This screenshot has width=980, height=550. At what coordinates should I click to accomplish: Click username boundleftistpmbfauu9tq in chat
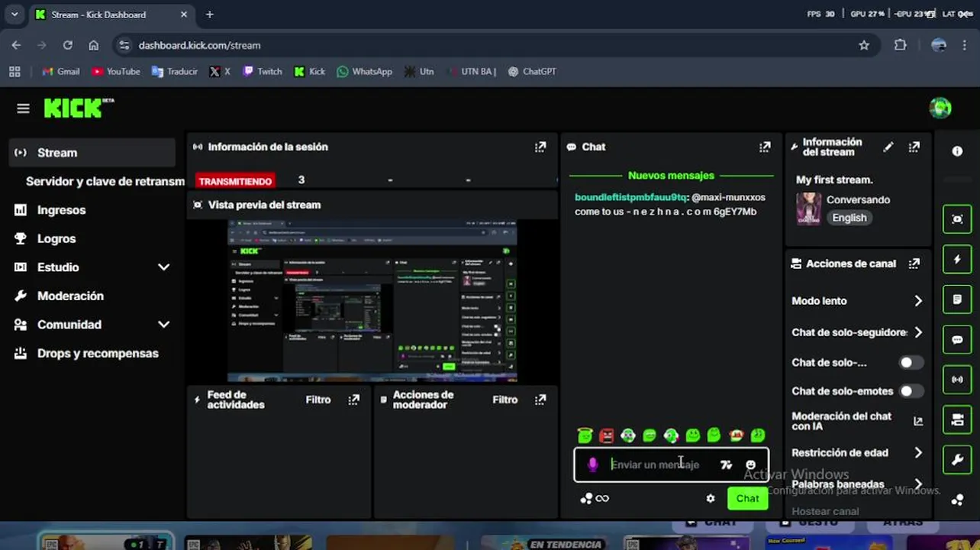coord(630,197)
